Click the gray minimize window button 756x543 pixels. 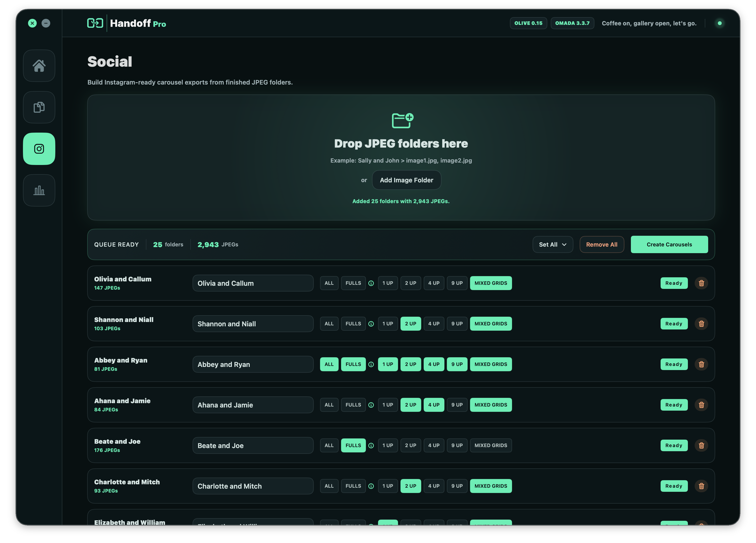coord(46,23)
